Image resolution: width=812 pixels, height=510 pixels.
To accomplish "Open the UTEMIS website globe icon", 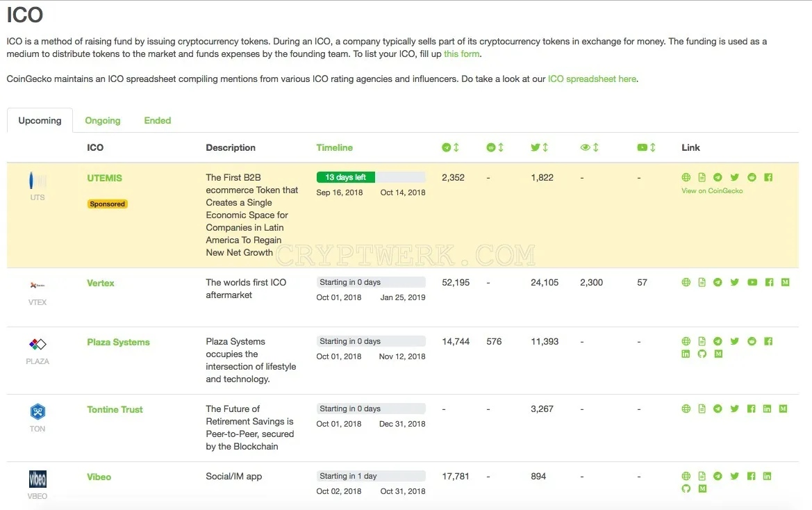I will coord(686,178).
